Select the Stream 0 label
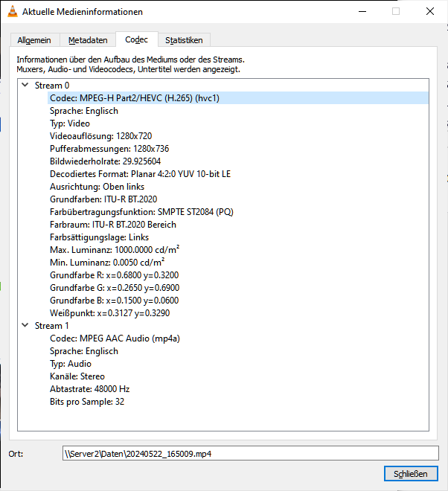448x491 pixels. [52, 86]
